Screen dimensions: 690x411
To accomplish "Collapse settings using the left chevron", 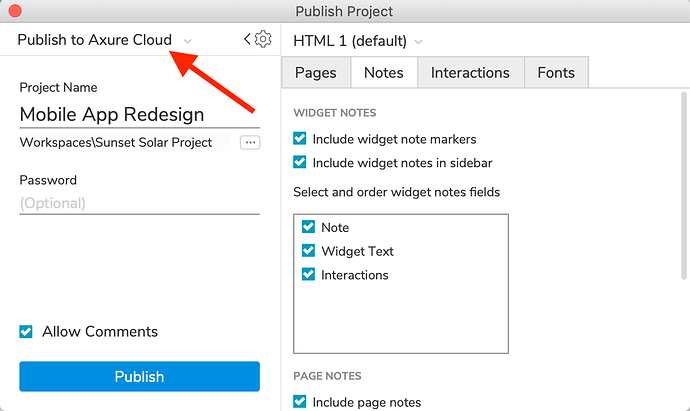I will point(247,39).
